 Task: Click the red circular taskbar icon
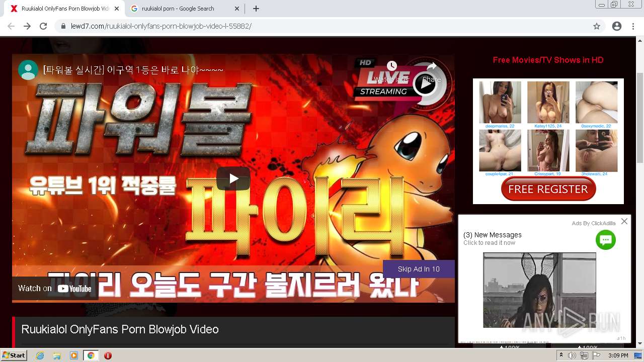108,355
